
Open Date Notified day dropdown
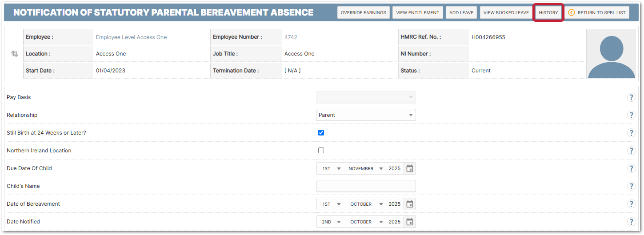point(332,222)
